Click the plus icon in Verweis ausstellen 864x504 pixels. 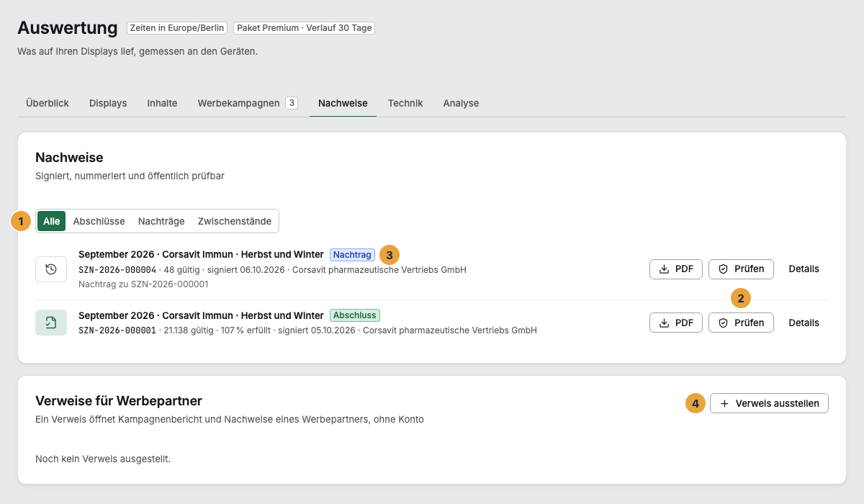click(x=724, y=404)
